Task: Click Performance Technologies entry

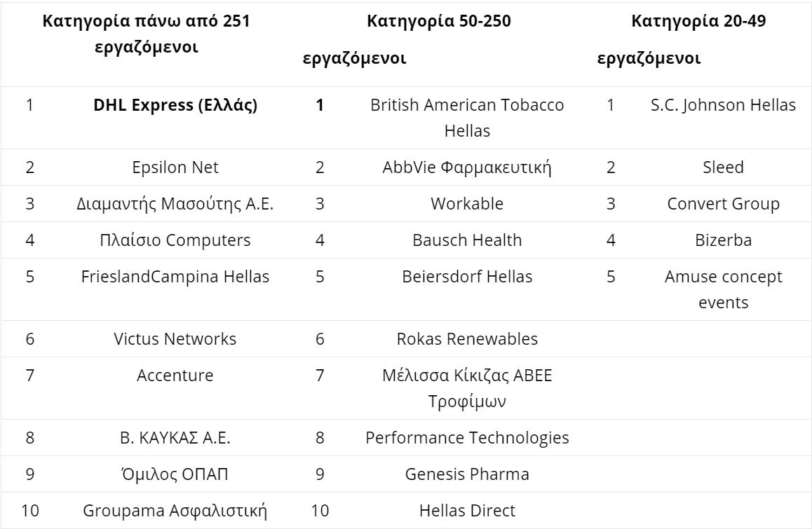Action: [x=467, y=438]
